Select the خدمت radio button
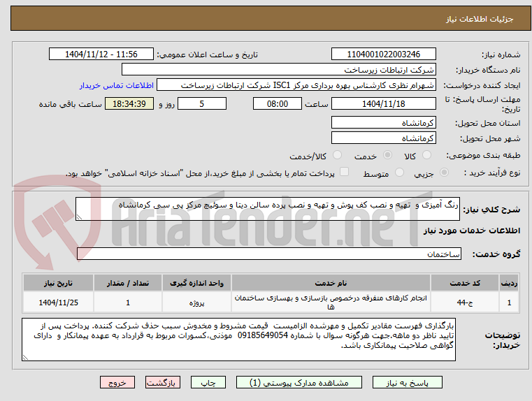 click(387, 155)
